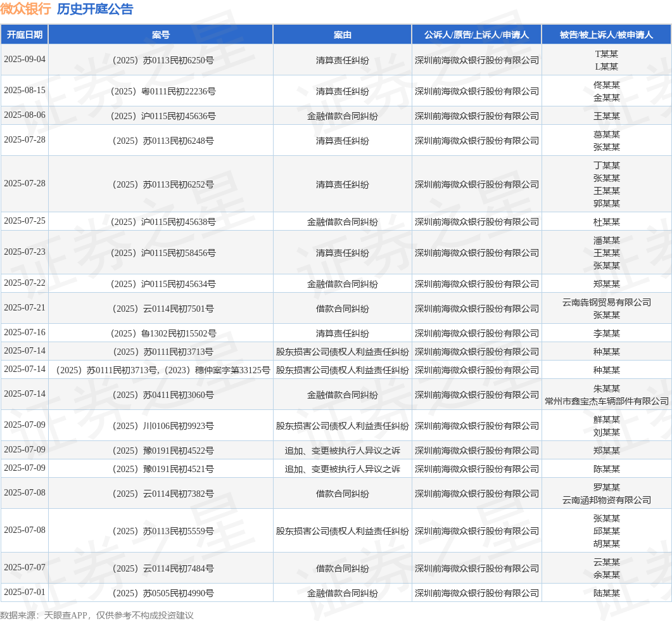
Task: Click the 微众银行 title text
Action: [25, 9]
